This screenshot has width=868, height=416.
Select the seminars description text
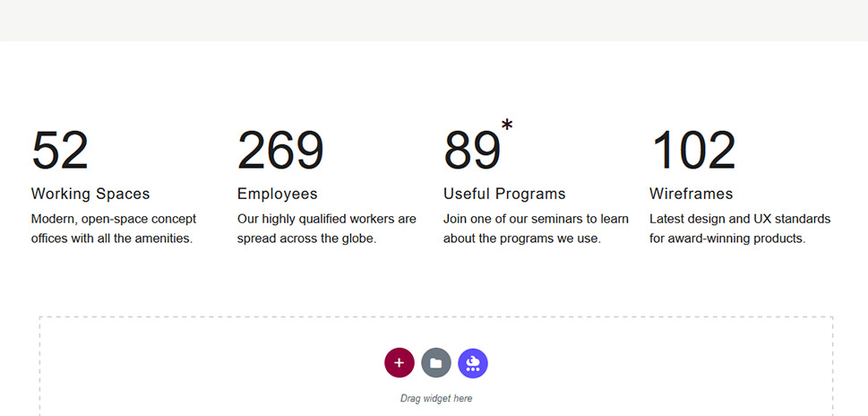(536, 229)
